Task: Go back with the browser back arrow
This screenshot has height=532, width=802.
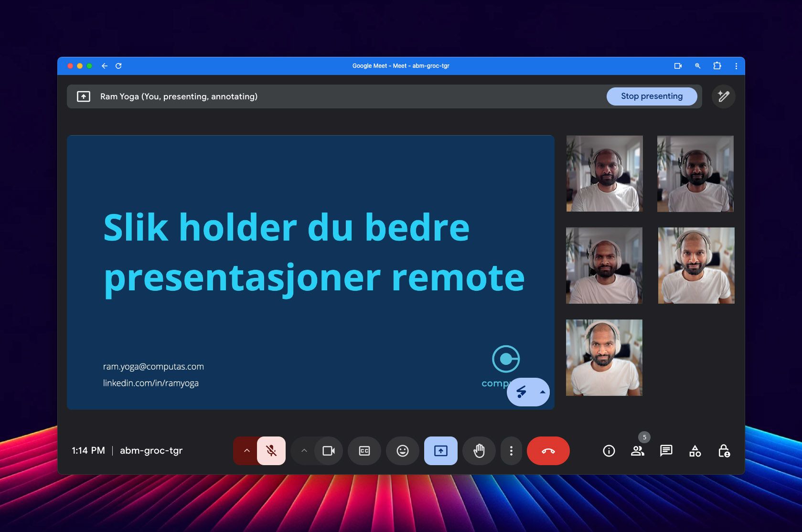Action: pos(105,66)
